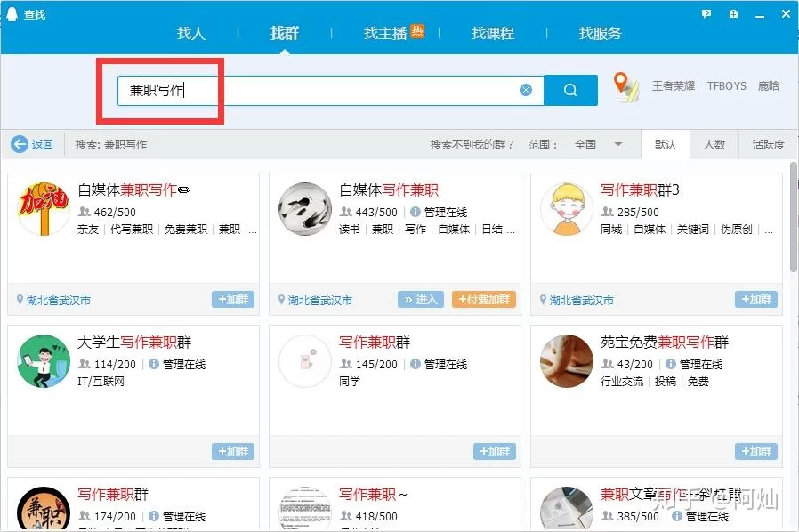The width and height of the screenshot is (799, 532).
Task: Keep 默认 sorting selected
Action: click(666, 144)
